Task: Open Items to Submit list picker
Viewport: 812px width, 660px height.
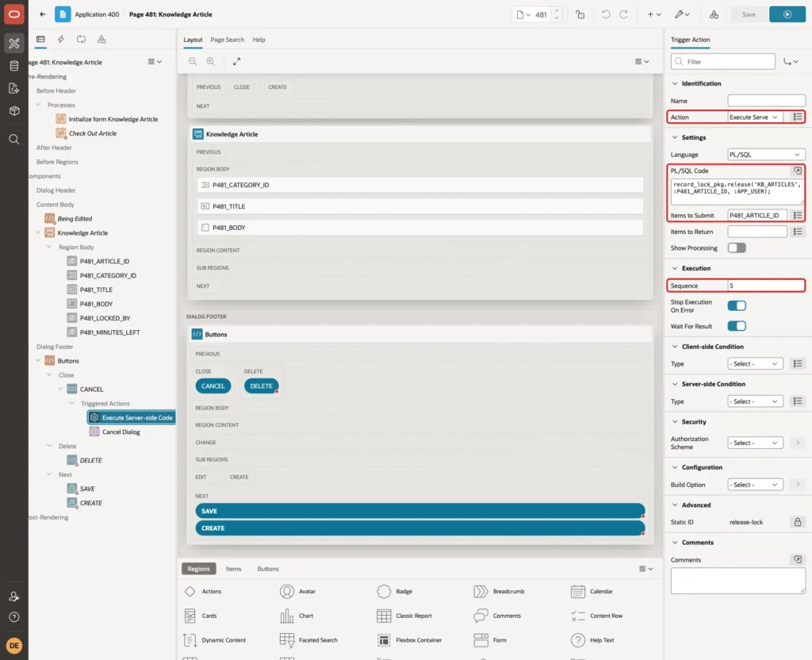Action: 798,215
